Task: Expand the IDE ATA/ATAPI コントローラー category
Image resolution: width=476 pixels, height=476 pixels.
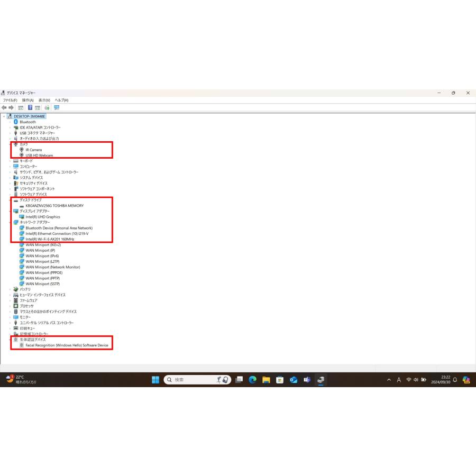Action: coord(10,127)
